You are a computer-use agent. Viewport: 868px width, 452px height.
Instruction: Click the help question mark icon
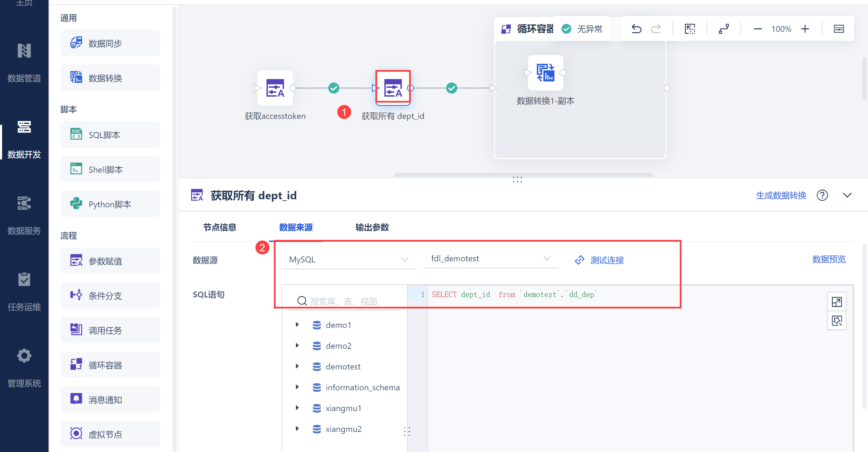[x=822, y=195]
